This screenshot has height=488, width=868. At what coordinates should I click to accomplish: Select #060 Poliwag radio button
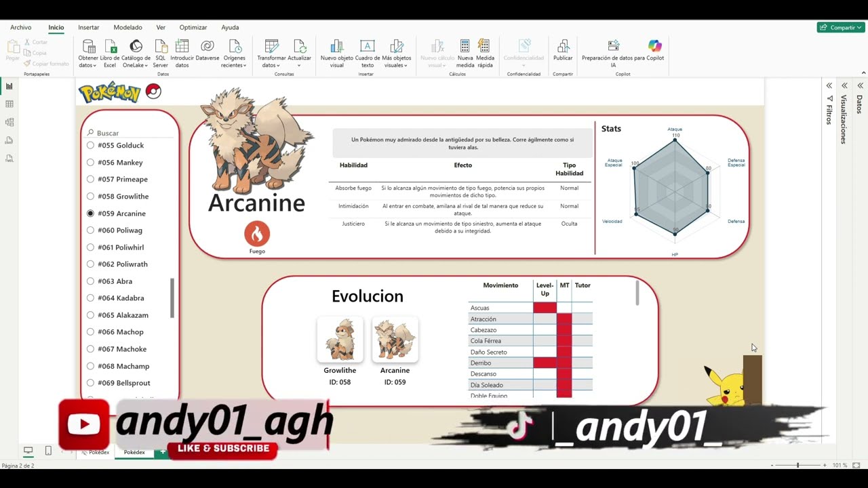click(90, 230)
